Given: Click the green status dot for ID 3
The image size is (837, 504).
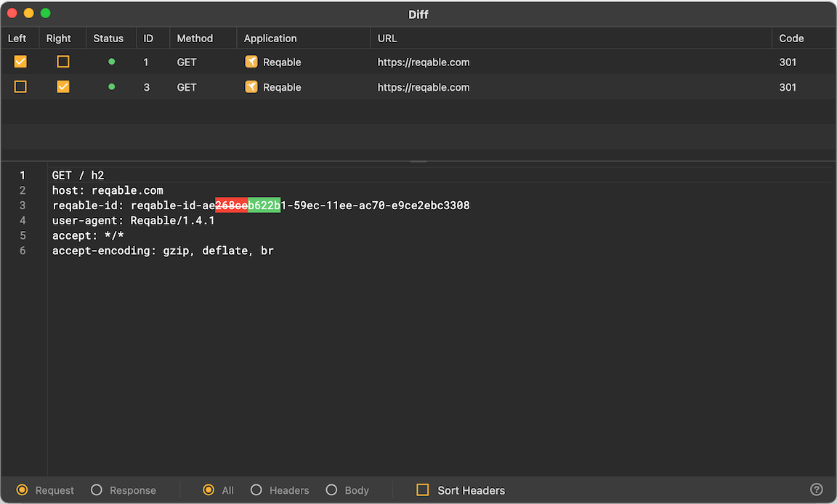Looking at the screenshot, I should click(112, 86).
